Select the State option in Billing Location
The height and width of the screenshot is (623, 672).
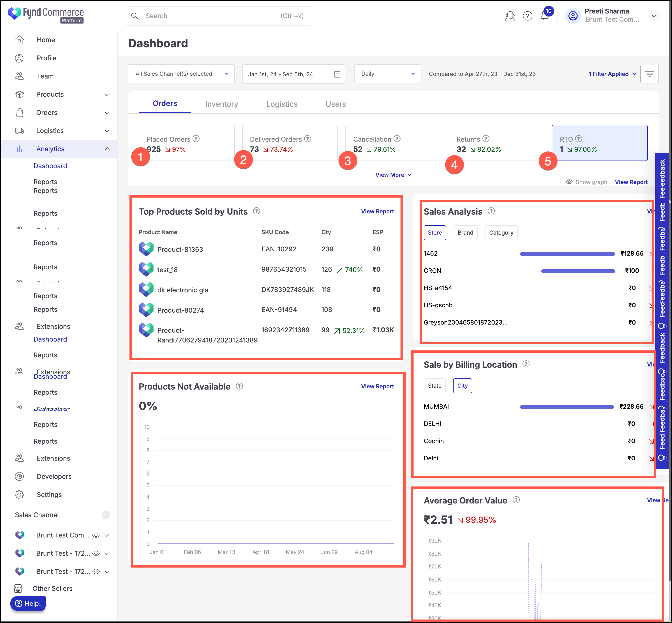tap(434, 386)
